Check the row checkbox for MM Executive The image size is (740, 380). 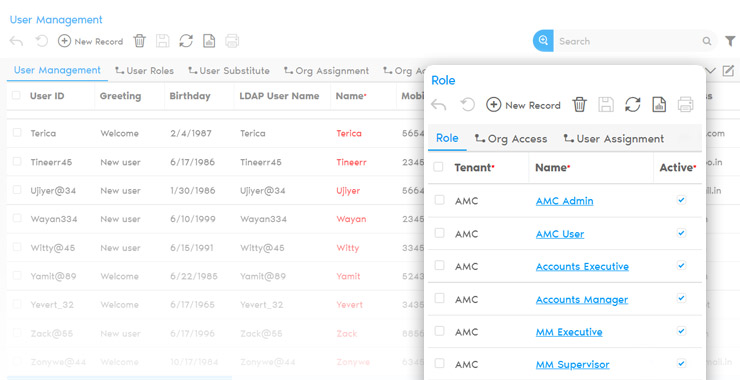coord(439,331)
